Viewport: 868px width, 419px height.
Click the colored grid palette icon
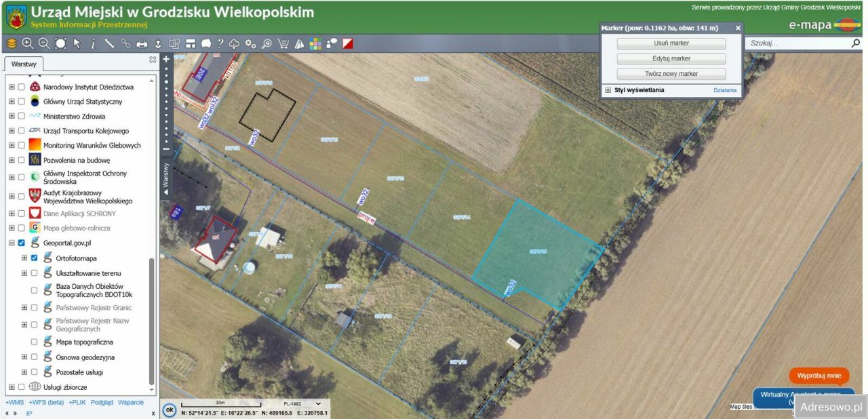click(x=315, y=43)
